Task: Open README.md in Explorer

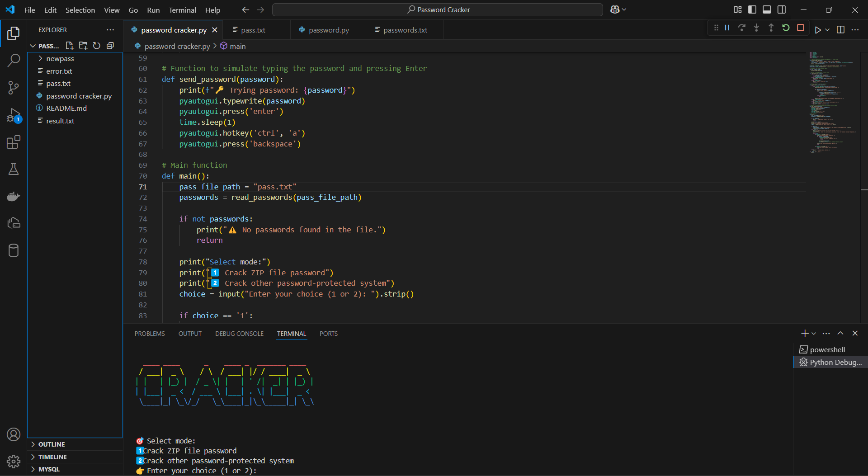Action: [x=66, y=108]
